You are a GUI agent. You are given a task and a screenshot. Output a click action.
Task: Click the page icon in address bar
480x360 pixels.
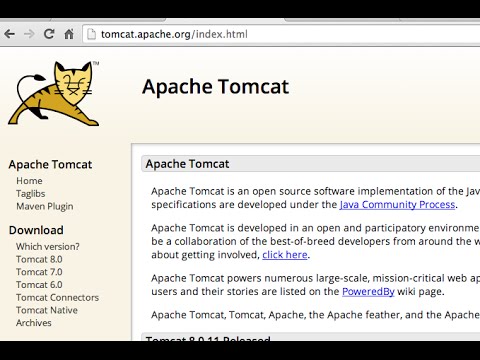click(x=91, y=34)
